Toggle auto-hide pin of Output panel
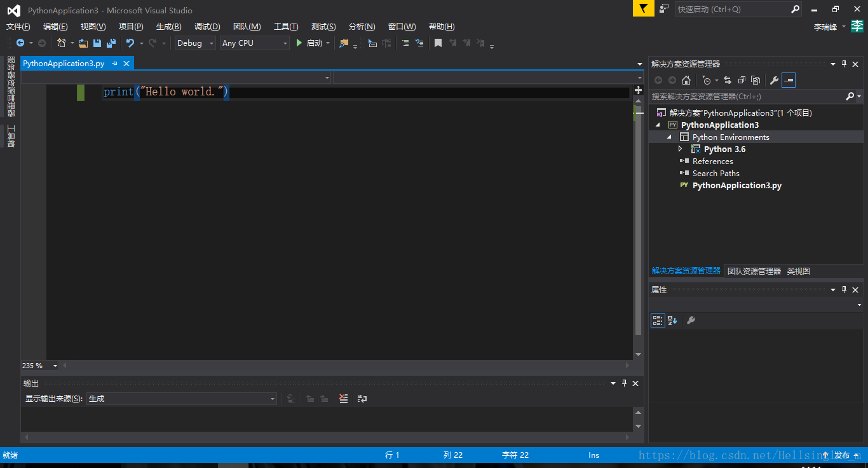 [x=625, y=383]
